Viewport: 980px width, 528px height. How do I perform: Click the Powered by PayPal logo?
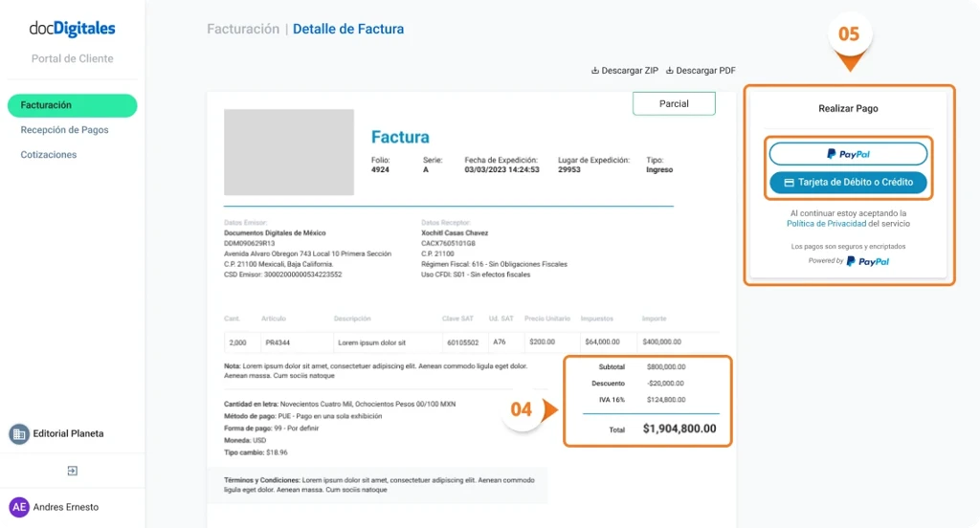click(x=867, y=261)
